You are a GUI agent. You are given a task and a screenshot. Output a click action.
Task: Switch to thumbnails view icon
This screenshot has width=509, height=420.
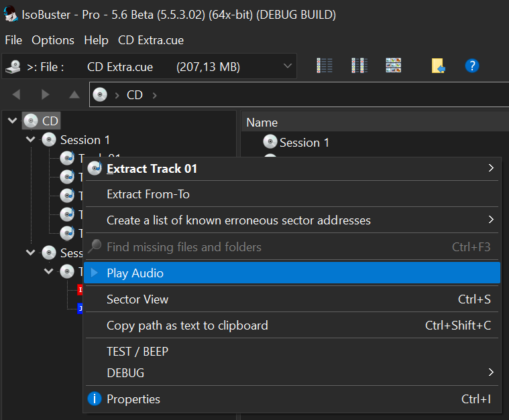coord(393,66)
